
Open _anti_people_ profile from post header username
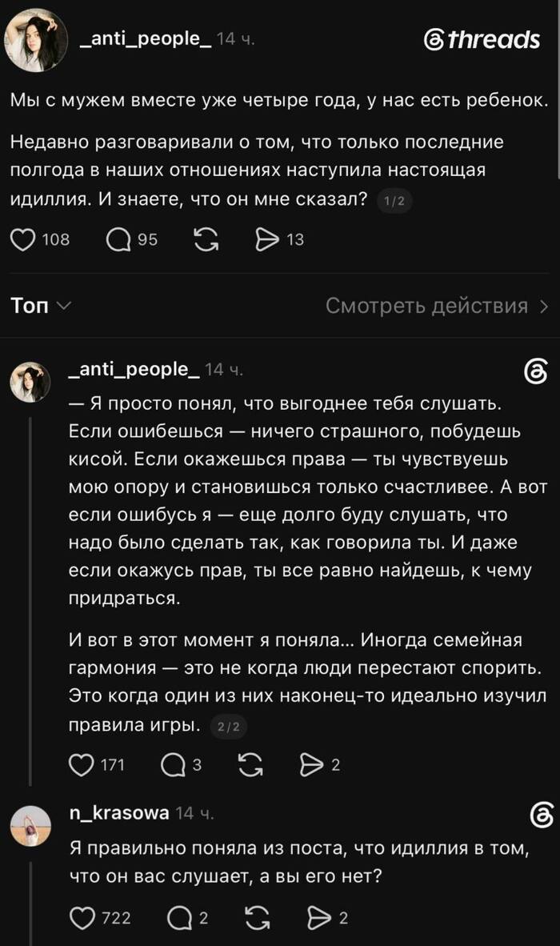146,38
